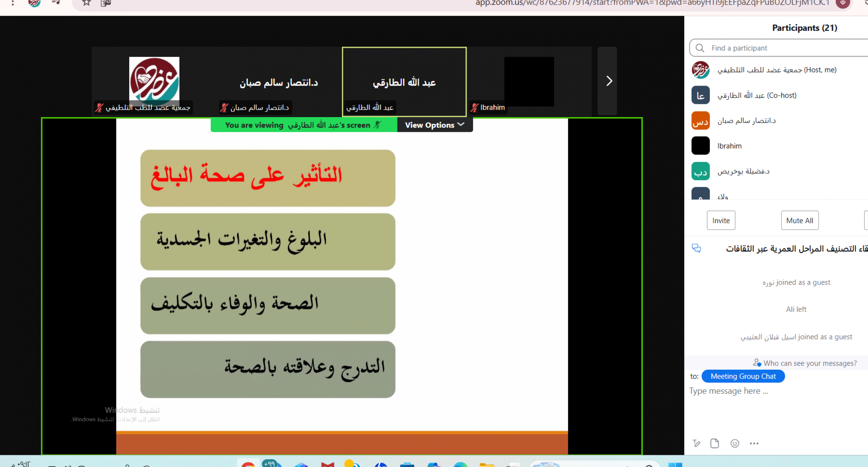The image size is (868, 467).
Task: Click the file attachment icon in chat
Action: click(715, 443)
